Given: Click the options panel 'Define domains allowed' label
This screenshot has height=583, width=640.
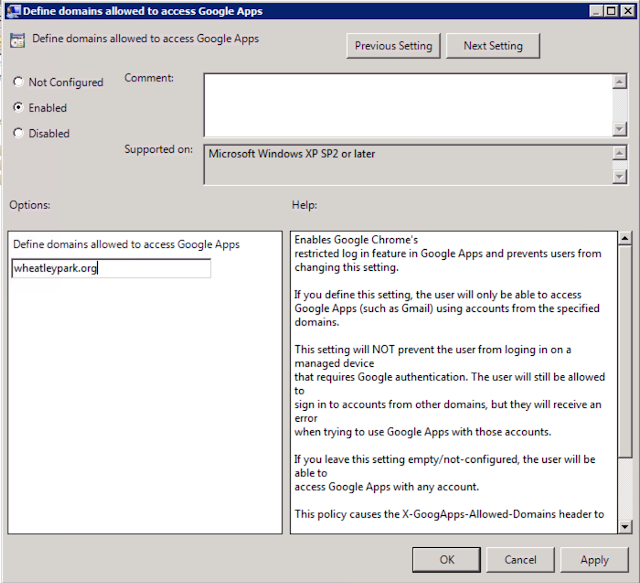Looking at the screenshot, I should tap(126, 245).
